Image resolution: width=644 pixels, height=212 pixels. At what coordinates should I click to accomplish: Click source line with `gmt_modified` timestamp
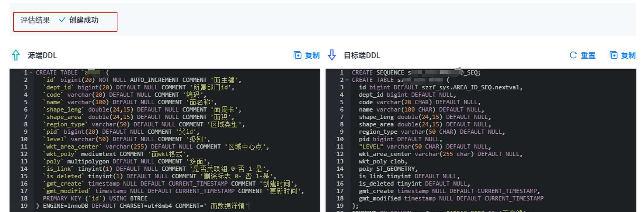pos(173,191)
